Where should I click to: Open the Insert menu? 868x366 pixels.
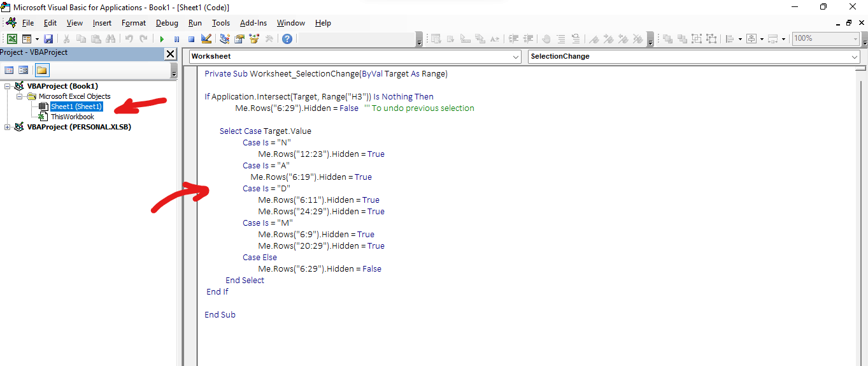(102, 23)
